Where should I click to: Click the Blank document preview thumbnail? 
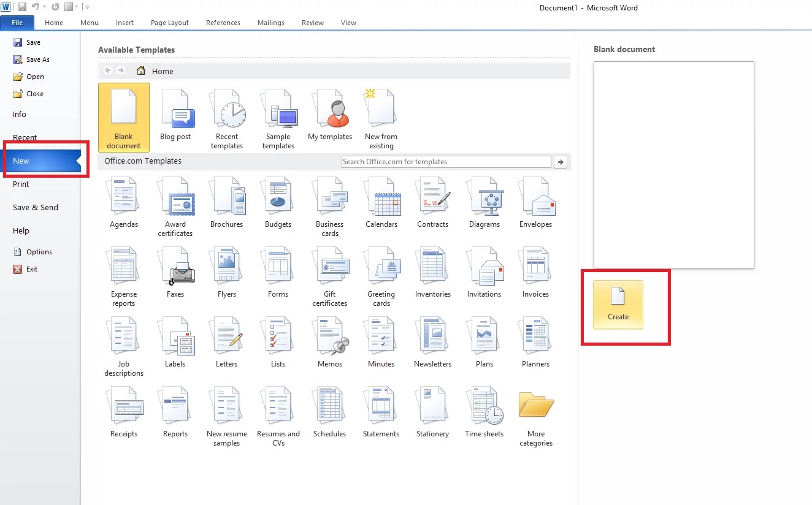pos(673,165)
